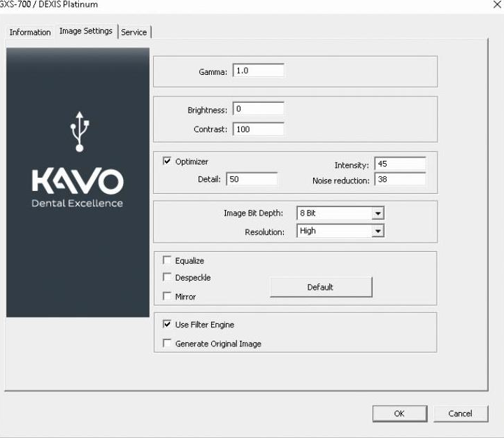Enable the Despeckle checkbox
Screen dimensions: 504x438
167,278
